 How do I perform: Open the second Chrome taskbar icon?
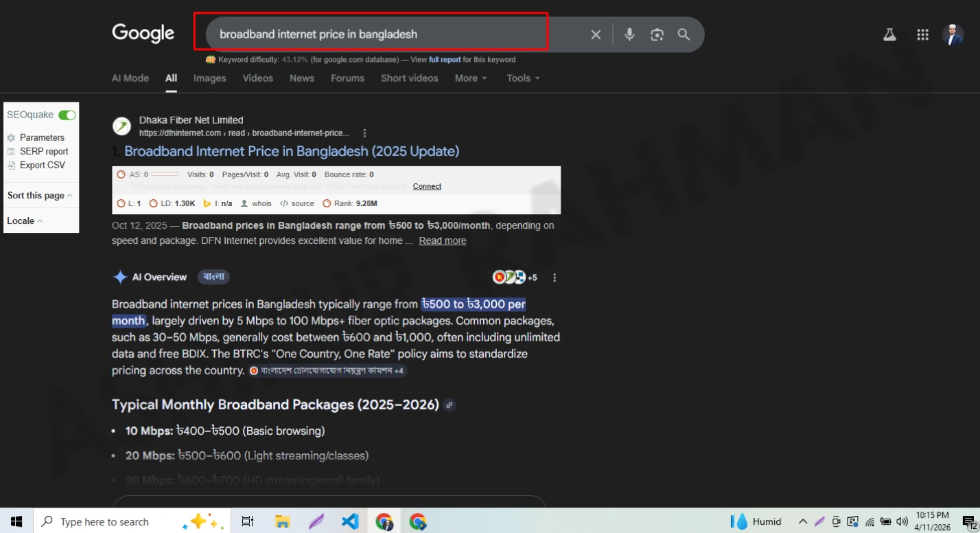418,521
